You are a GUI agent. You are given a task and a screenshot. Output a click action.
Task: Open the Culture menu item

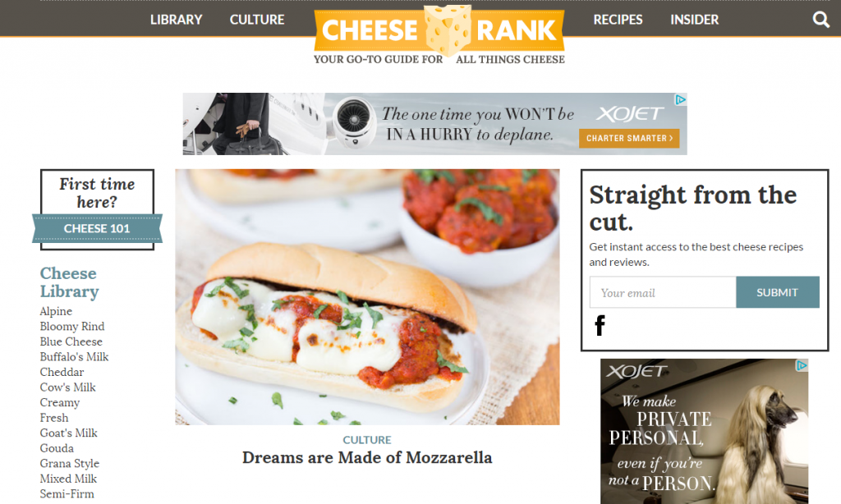[257, 20]
